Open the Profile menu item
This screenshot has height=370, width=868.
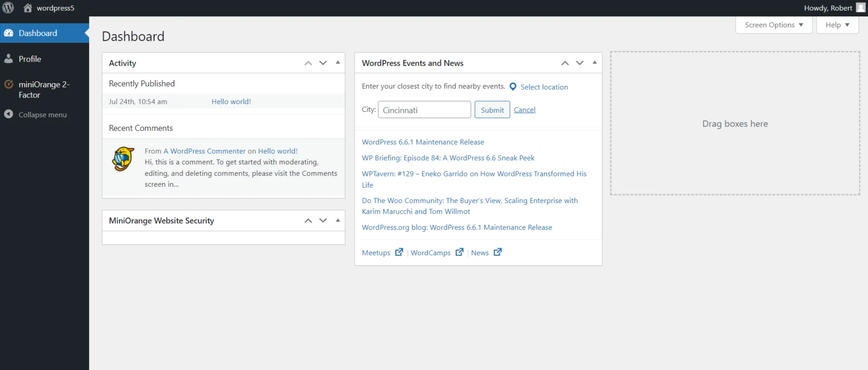30,59
